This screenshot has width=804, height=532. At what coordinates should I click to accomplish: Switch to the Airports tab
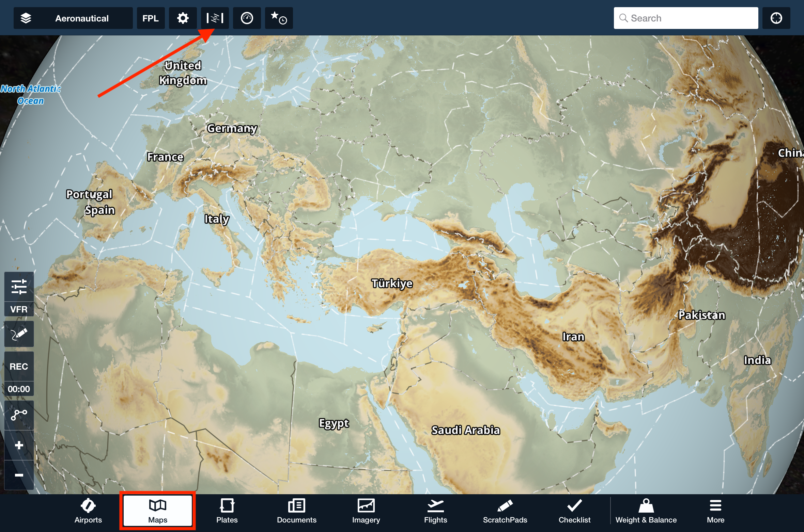[88, 511]
